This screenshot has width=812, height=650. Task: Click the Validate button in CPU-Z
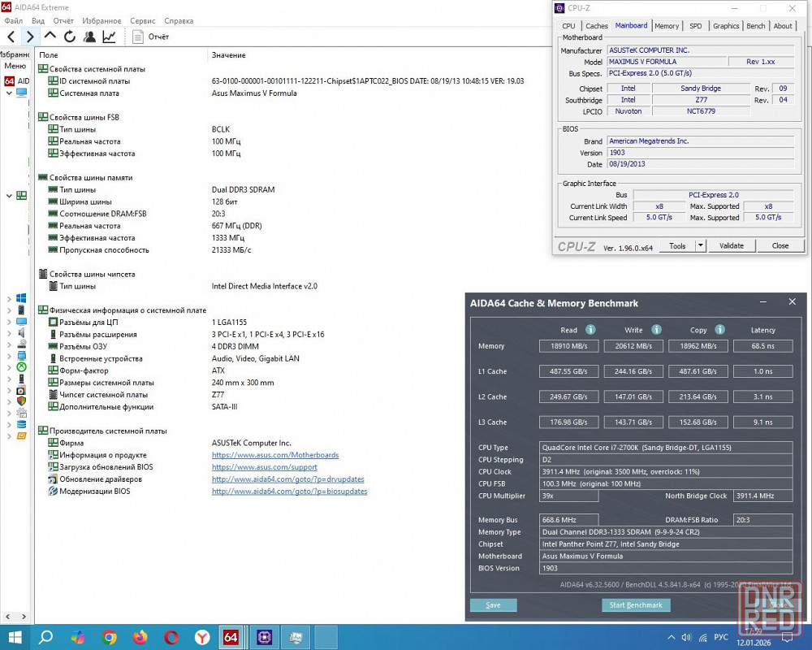(x=731, y=245)
